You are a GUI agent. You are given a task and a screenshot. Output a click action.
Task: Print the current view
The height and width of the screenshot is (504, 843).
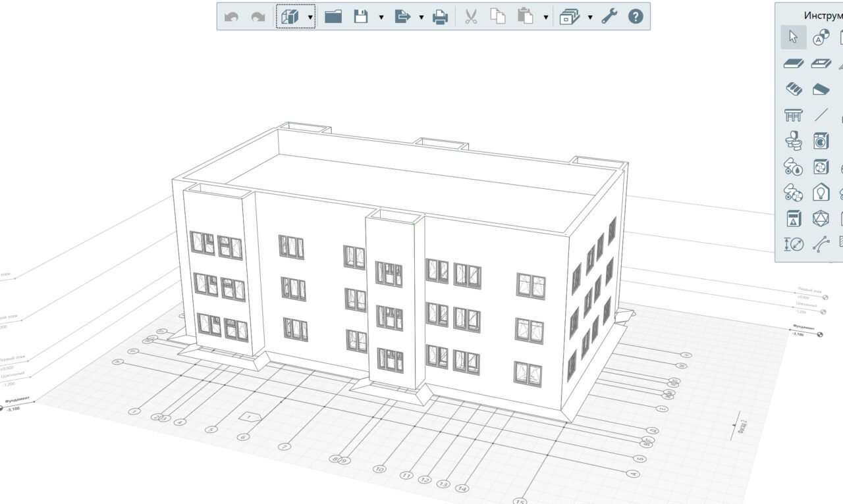click(441, 17)
